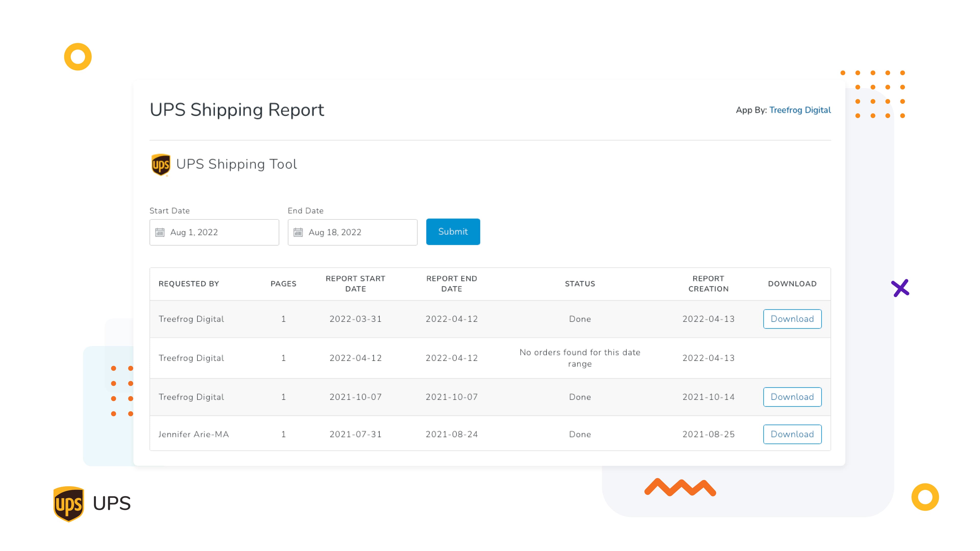
Task: Download the report created 2022-04-13
Action: click(x=792, y=319)
